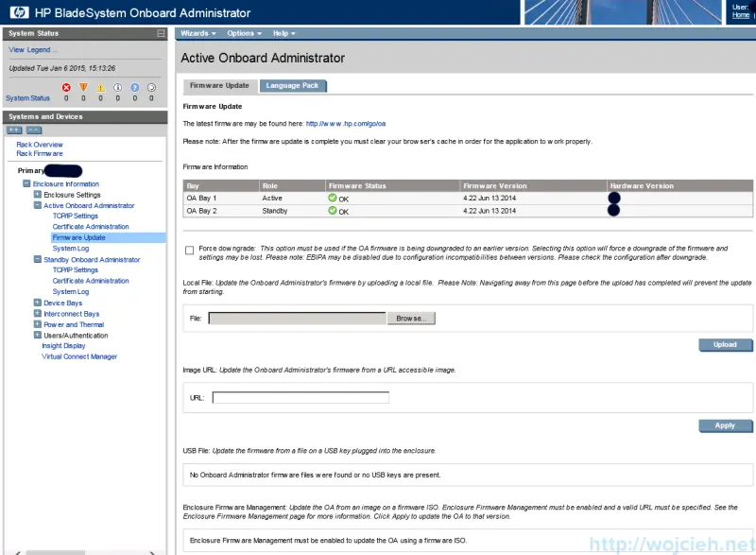Click the yellow caution status icon
Viewport: 756px width, 555px height.
click(x=100, y=87)
